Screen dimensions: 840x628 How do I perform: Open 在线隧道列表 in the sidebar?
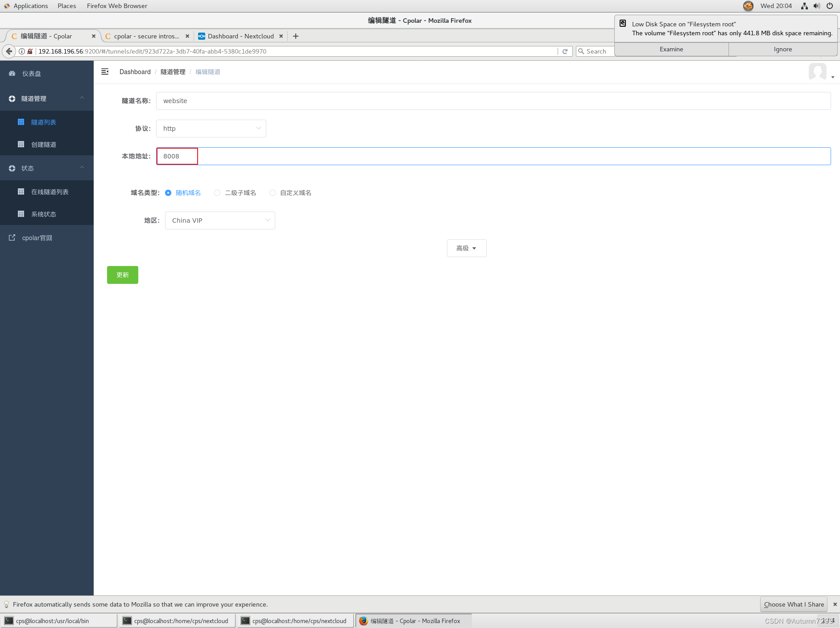pos(47,192)
